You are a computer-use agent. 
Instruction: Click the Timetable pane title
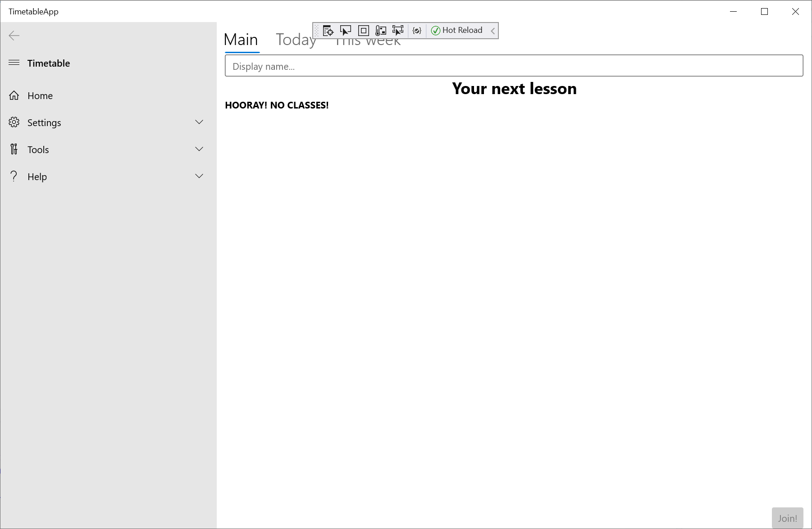49,63
